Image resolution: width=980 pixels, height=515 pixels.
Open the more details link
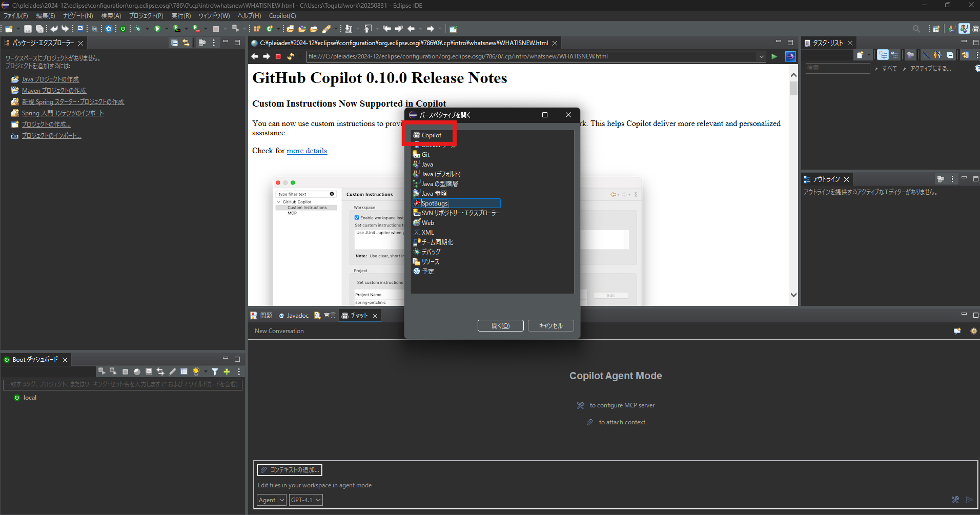point(307,150)
